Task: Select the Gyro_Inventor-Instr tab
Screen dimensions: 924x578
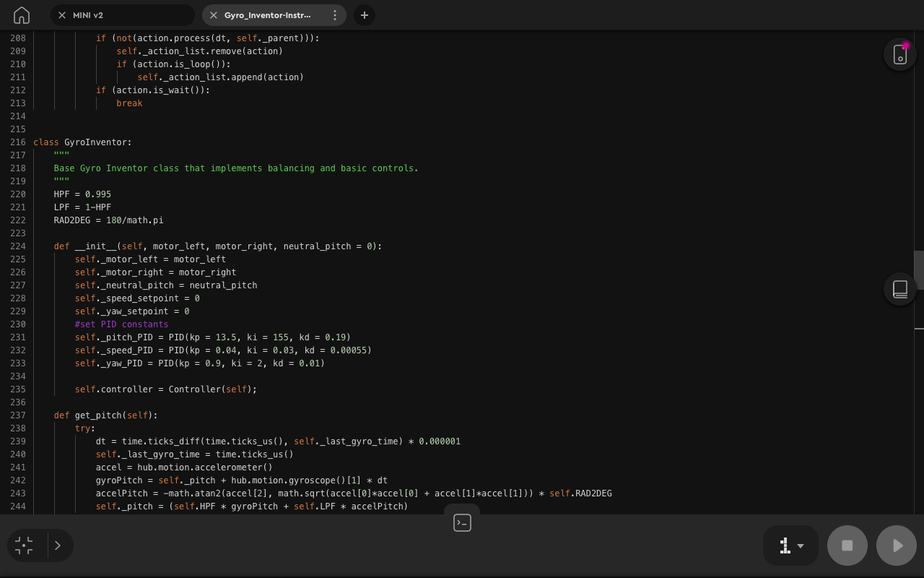Action: coord(267,14)
